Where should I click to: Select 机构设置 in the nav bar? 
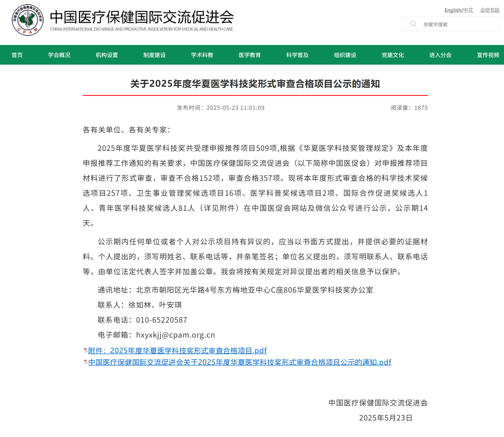[107, 55]
